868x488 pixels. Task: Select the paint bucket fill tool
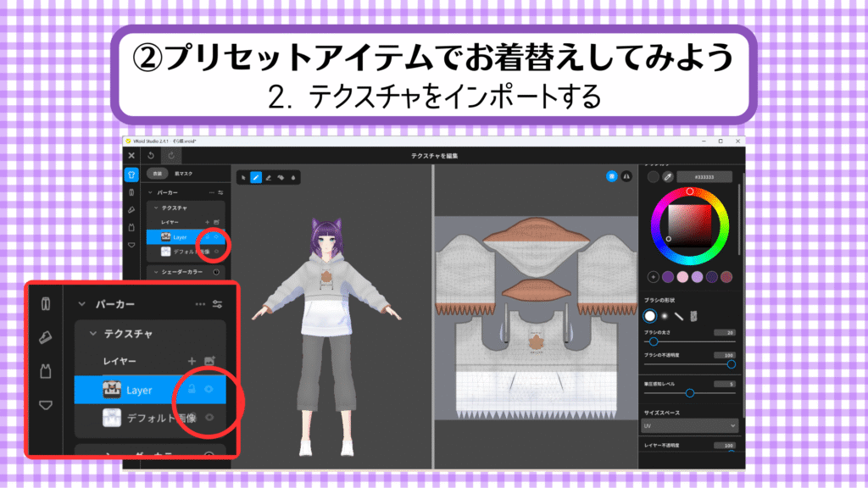click(281, 178)
